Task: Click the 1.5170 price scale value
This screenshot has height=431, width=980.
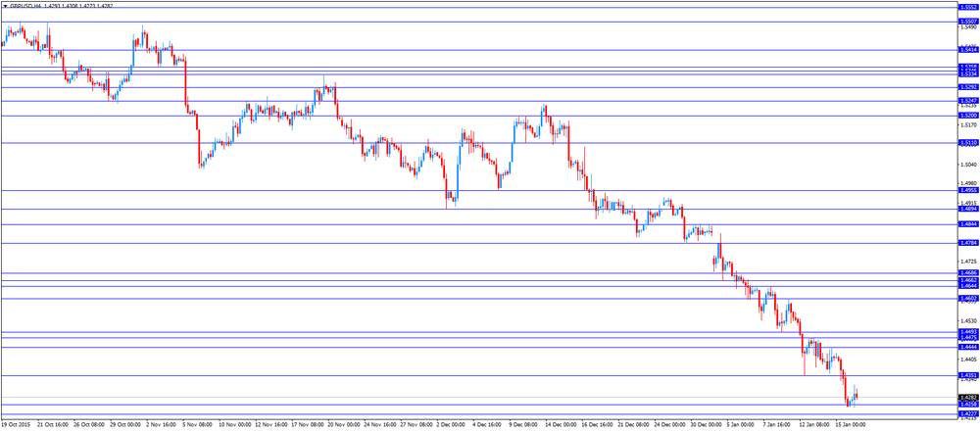Action: click(967, 125)
